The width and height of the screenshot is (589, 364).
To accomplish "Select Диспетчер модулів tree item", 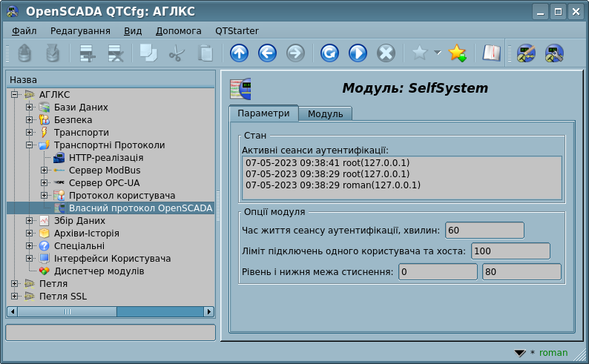I will [x=99, y=271].
